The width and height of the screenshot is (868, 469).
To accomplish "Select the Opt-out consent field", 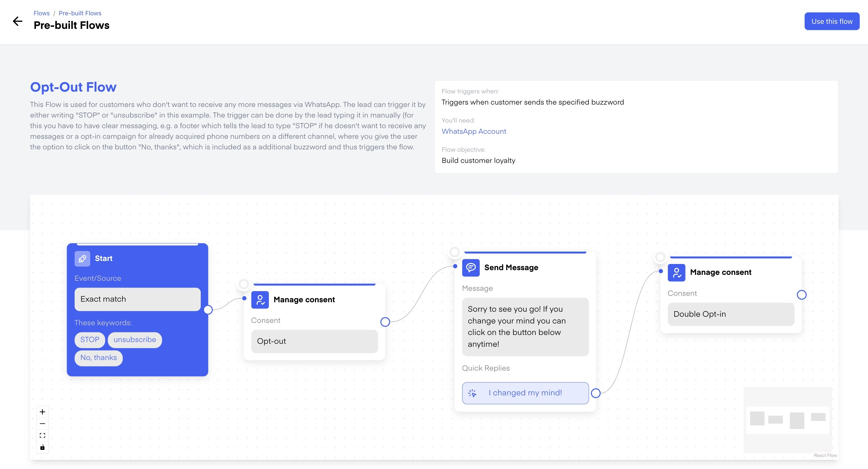I will click(314, 341).
